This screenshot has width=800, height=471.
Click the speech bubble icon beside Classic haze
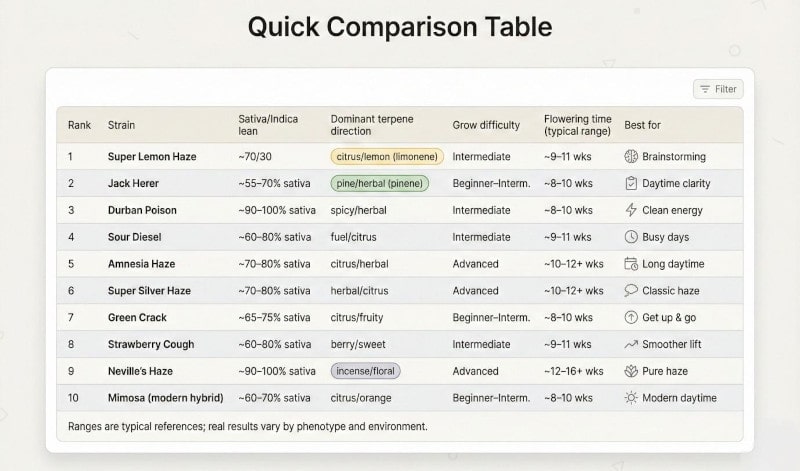[631, 291]
